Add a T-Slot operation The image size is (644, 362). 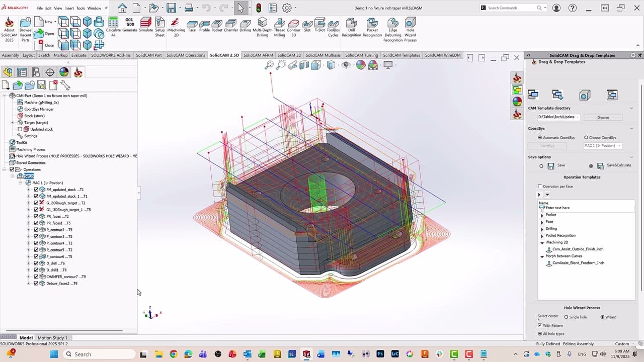[x=320, y=25]
